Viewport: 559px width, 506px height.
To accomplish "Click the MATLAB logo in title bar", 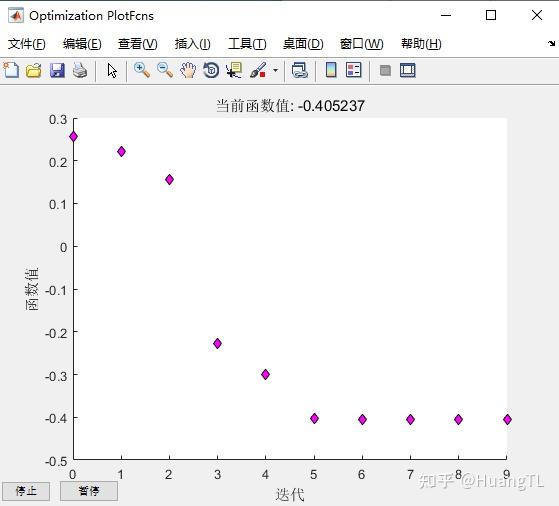I will pos(16,15).
